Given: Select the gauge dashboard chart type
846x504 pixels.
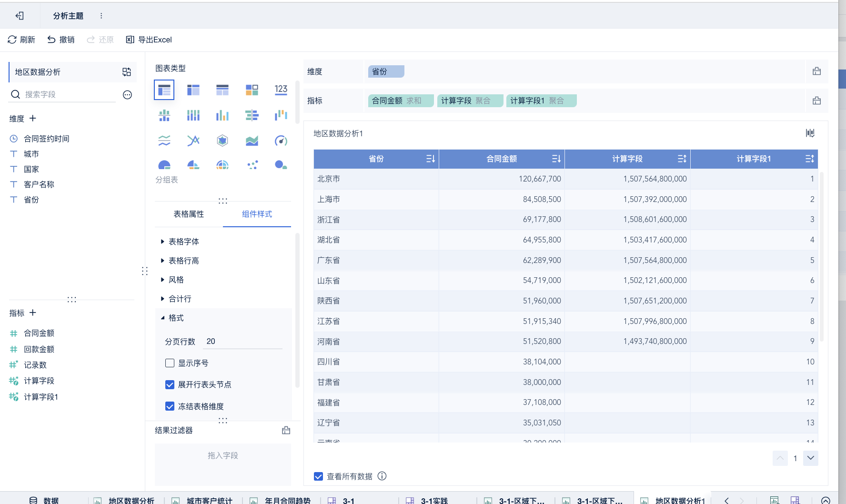Looking at the screenshot, I should coord(281,141).
